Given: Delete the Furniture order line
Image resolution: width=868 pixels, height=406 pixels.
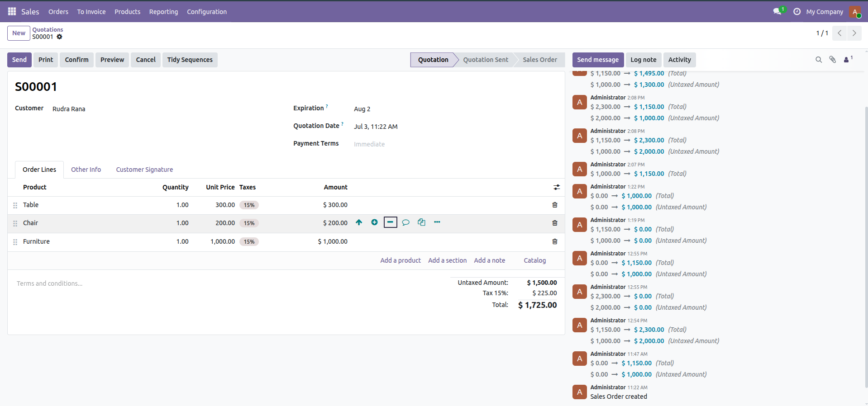Looking at the screenshot, I should click(x=555, y=241).
